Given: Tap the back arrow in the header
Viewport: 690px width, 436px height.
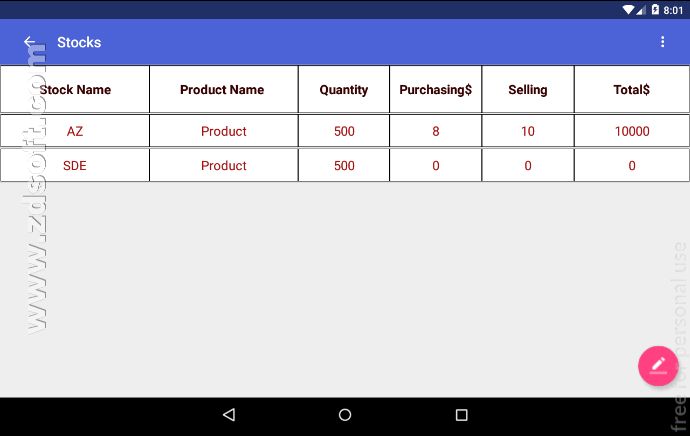Looking at the screenshot, I should [x=30, y=42].
